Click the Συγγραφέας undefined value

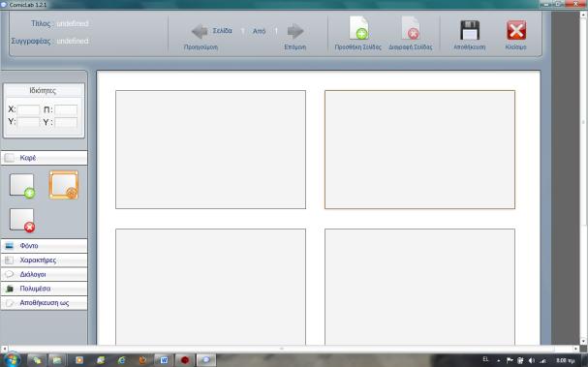tap(73, 41)
